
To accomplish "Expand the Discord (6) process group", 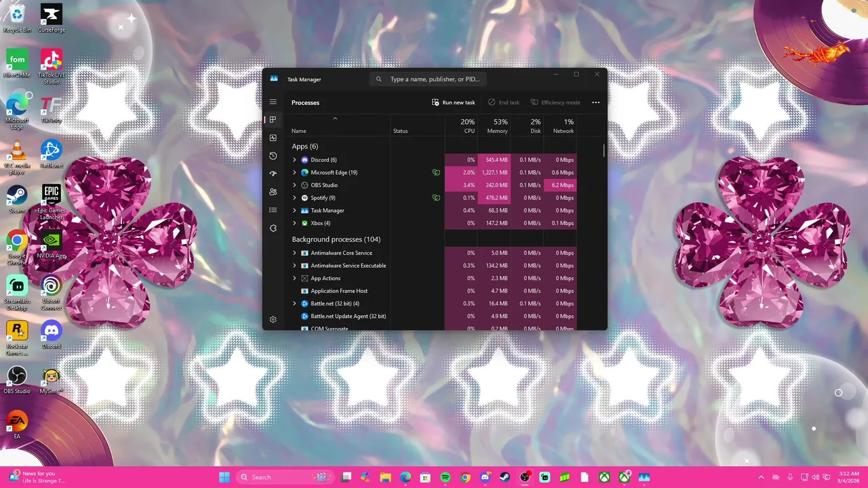I will [294, 160].
